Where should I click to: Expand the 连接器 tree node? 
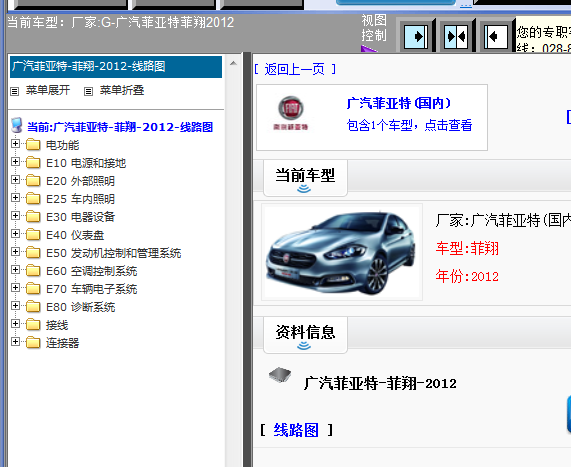click(15, 341)
